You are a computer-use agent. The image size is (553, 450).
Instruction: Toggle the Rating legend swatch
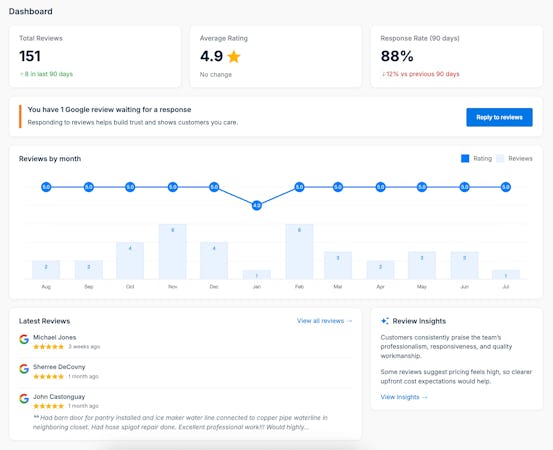[x=465, y=159]
